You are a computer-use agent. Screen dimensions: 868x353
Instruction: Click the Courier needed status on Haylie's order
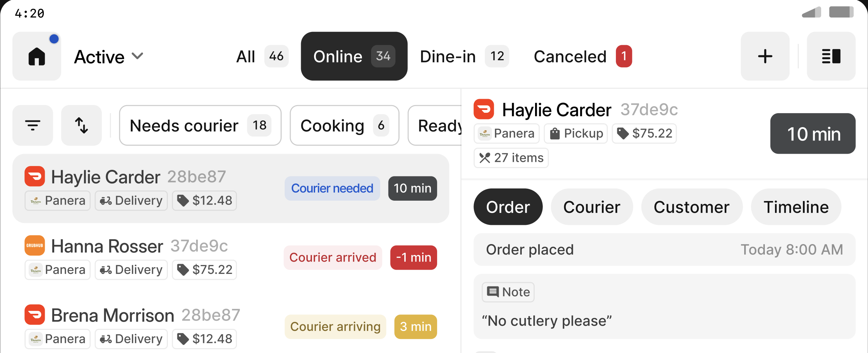tap(332, 188)
